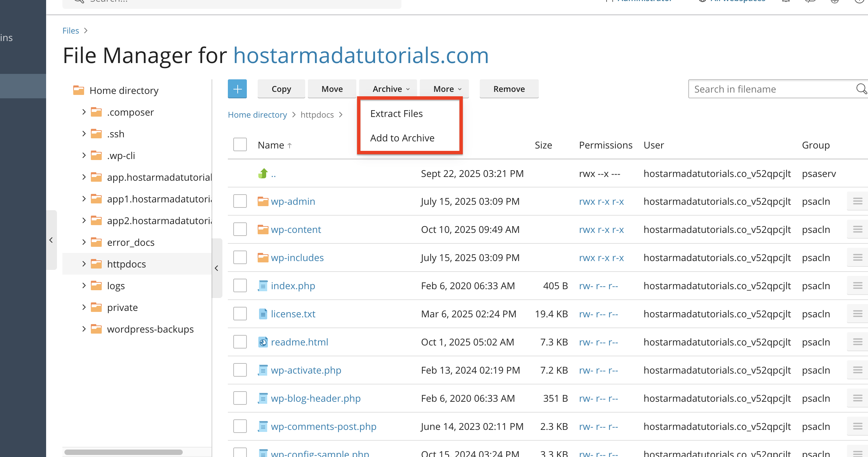
Task: Choose Add to Archive menu entry
Action: (402, 138)
